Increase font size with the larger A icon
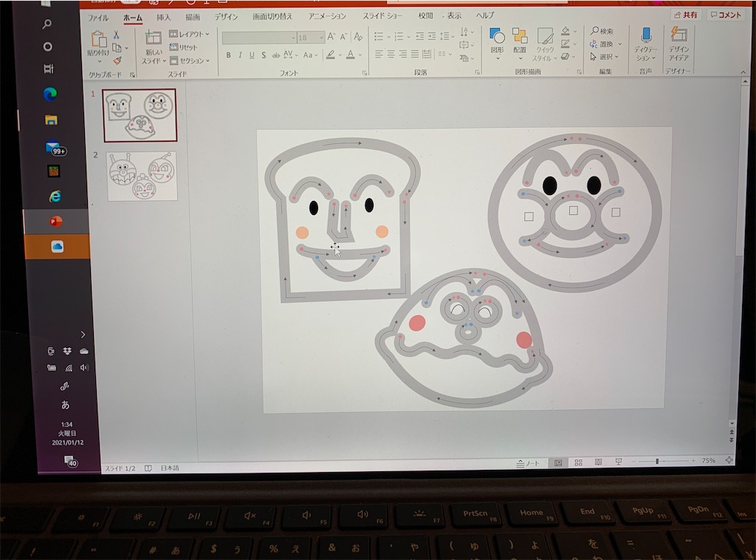This screenshot has height=560, width=756. tap(331, 37)
